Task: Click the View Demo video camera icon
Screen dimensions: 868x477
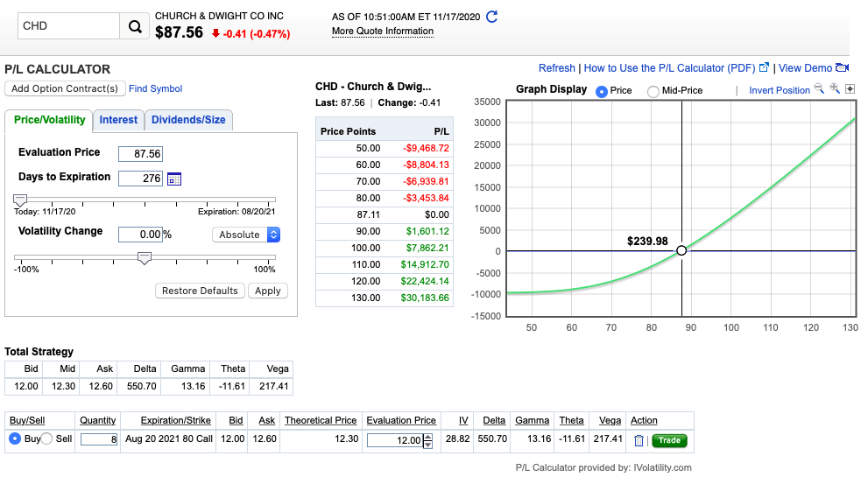Action: pos(842,67)
